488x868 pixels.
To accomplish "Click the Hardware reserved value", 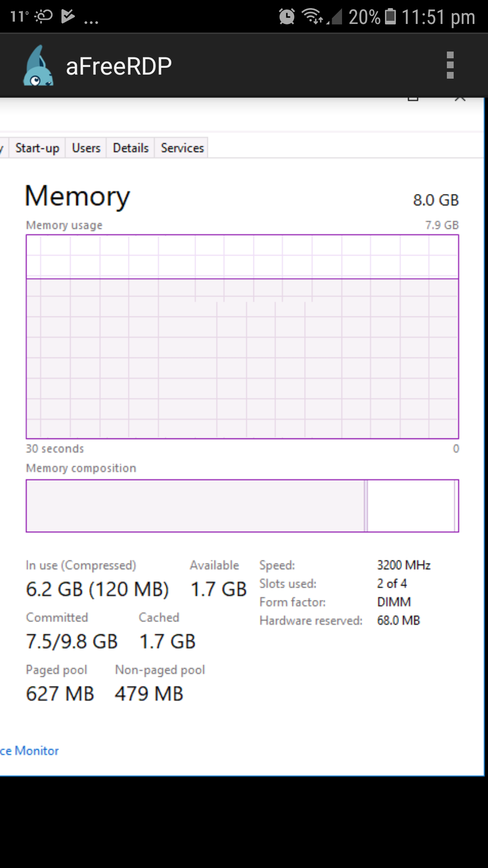I will 398,620.
